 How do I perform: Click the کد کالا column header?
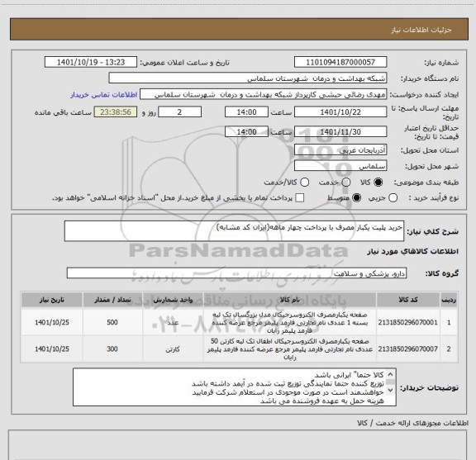point(408,300)
